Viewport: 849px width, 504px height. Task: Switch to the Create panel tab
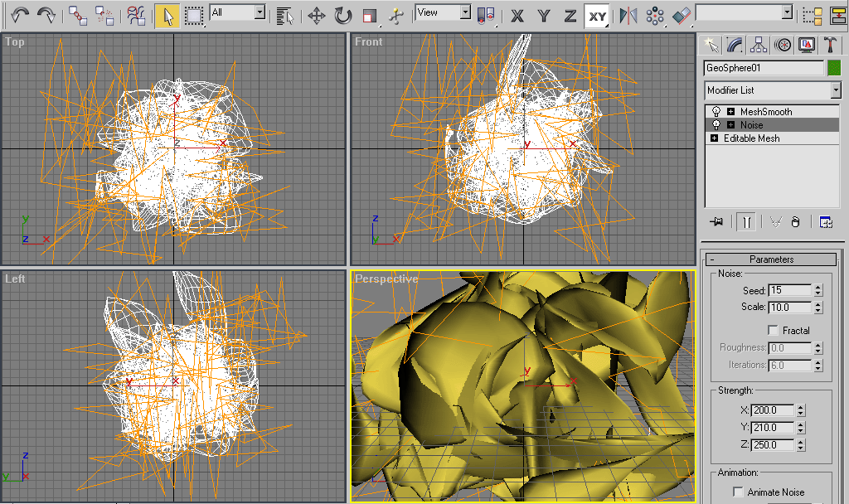pos(711,45)
